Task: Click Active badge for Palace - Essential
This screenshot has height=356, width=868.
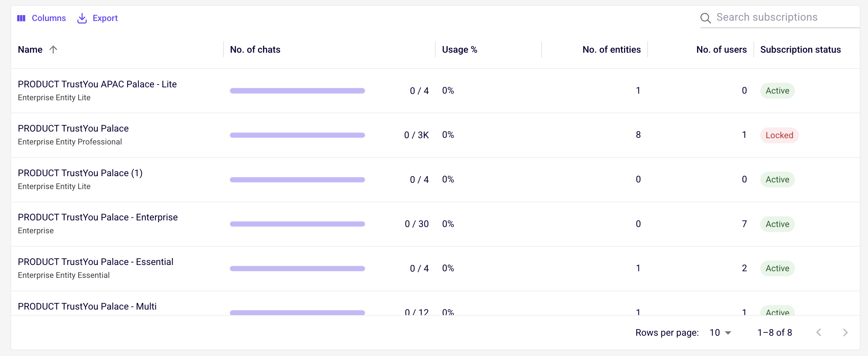Action: tap(777, 268)
